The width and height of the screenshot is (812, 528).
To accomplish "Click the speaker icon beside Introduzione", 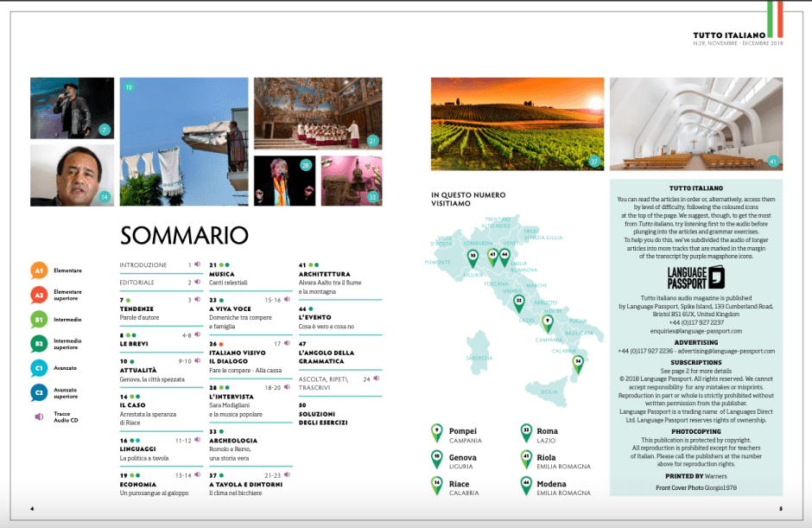I will [x=198, y=264].
